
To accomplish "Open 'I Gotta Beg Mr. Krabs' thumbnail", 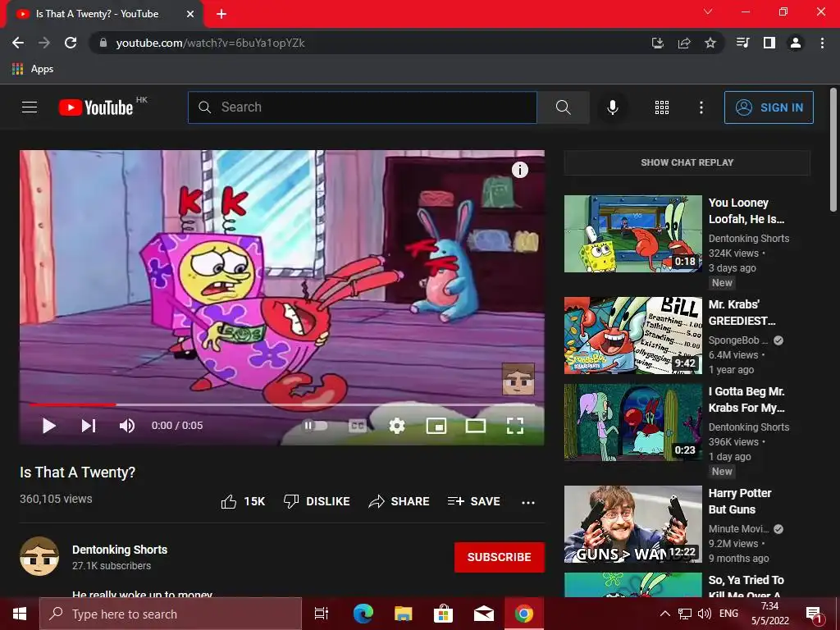I will tap(632, 422).
